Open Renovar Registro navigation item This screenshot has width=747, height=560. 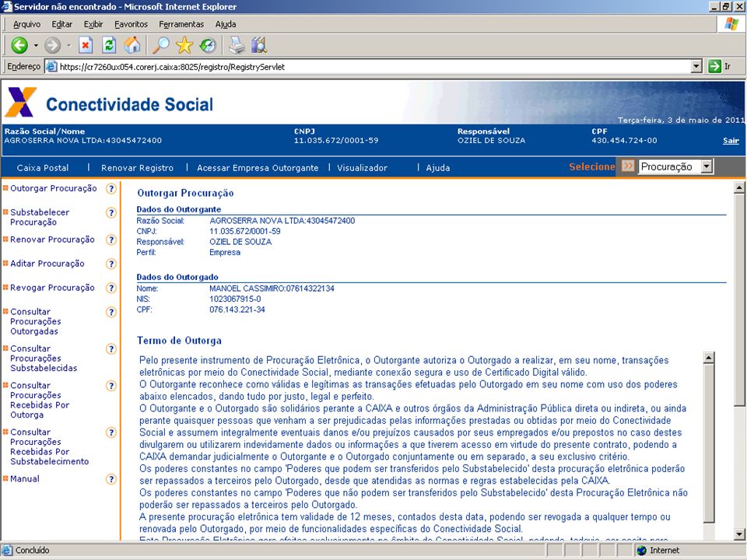pyautogui.click(x=137, y=168)
